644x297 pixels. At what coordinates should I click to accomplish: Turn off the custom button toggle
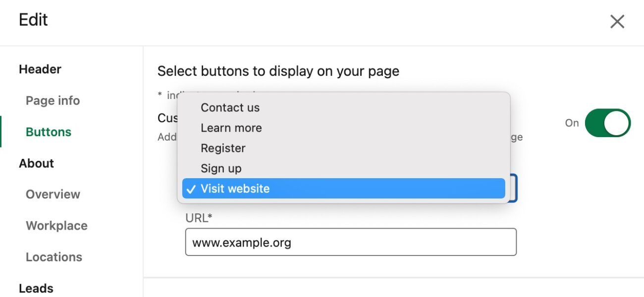click(608, 123)
